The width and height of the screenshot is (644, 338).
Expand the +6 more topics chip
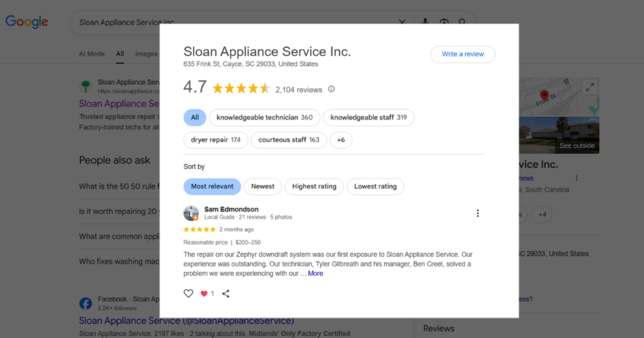coord(341,140)
